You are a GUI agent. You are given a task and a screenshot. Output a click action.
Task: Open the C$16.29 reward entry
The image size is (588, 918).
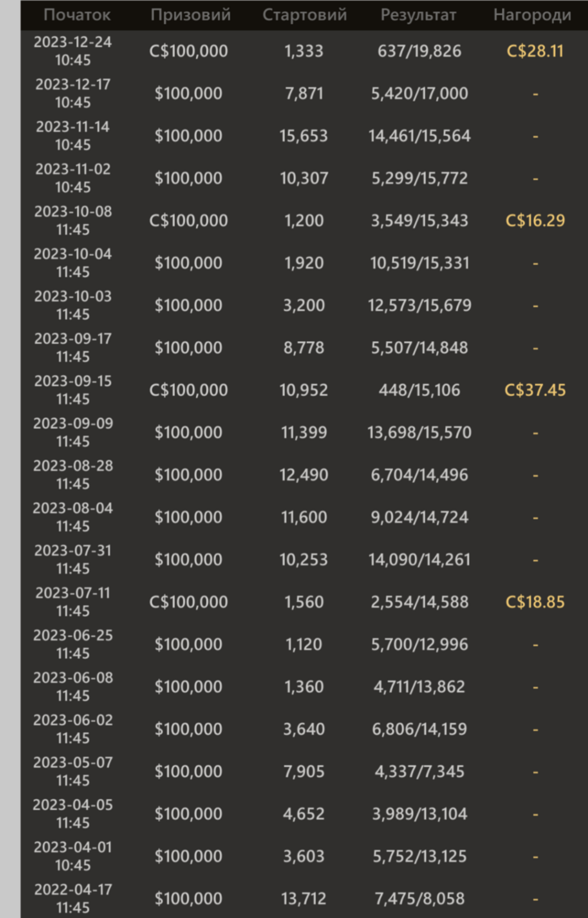(535, 221)
